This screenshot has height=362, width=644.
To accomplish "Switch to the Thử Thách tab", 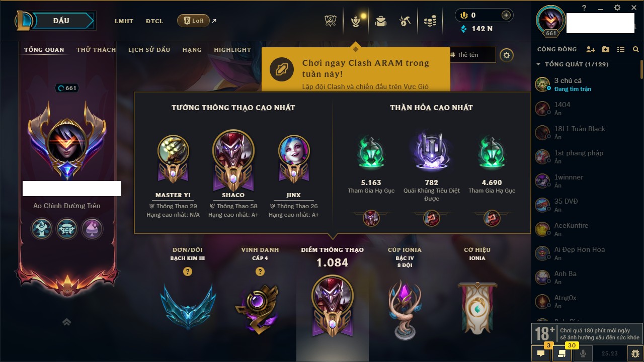I will coord(96,50).
